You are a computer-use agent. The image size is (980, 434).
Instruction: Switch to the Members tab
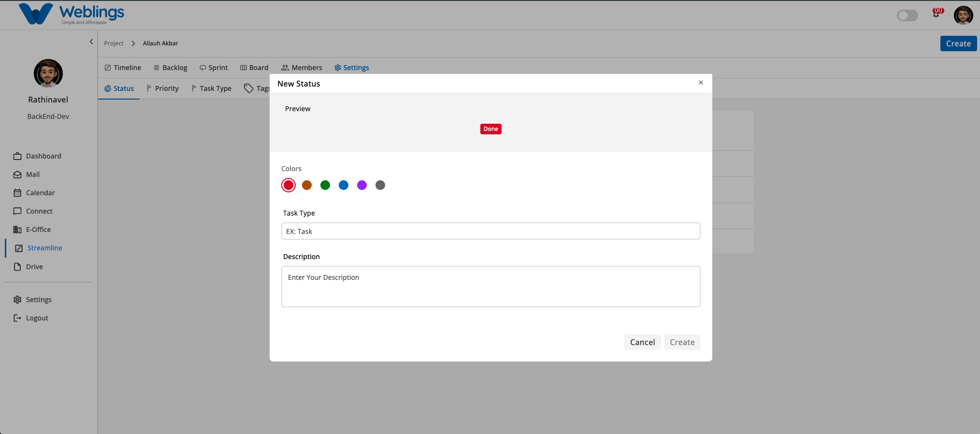[x=302, y=68]
